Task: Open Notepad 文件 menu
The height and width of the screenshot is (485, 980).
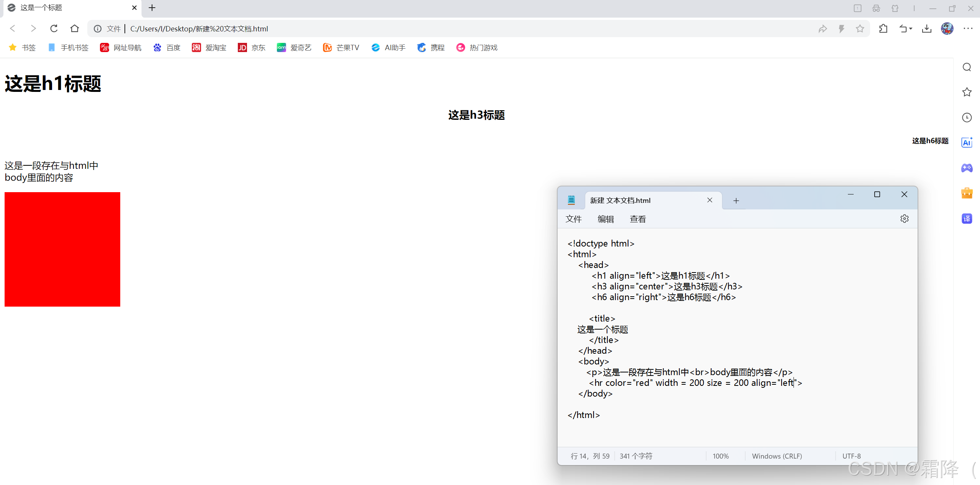Action: click(x=573, y=219)
